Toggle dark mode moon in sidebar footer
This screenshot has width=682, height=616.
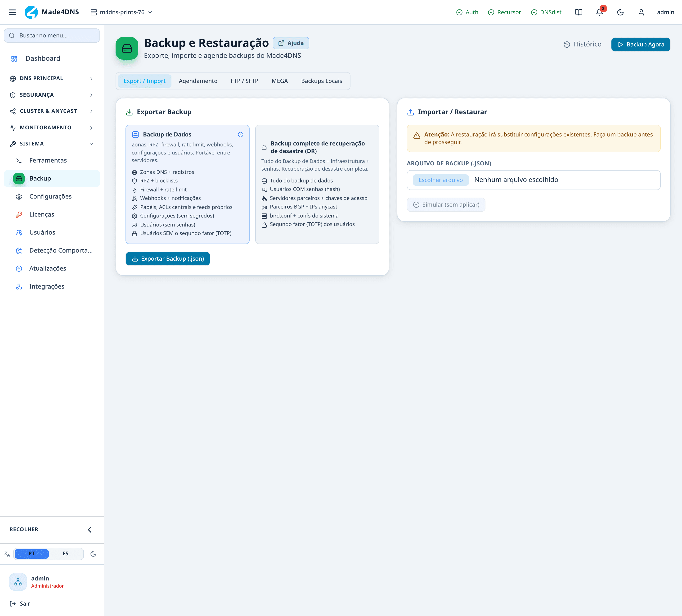click(x=93, y=554)
